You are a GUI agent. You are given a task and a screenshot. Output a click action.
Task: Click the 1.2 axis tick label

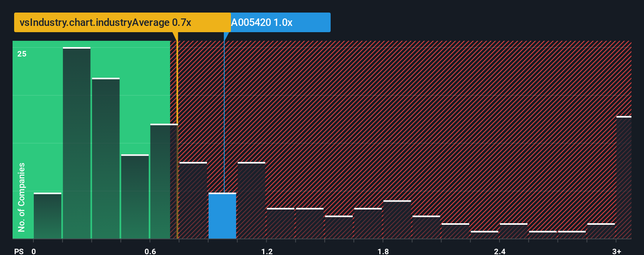click(x=267, y=251)
